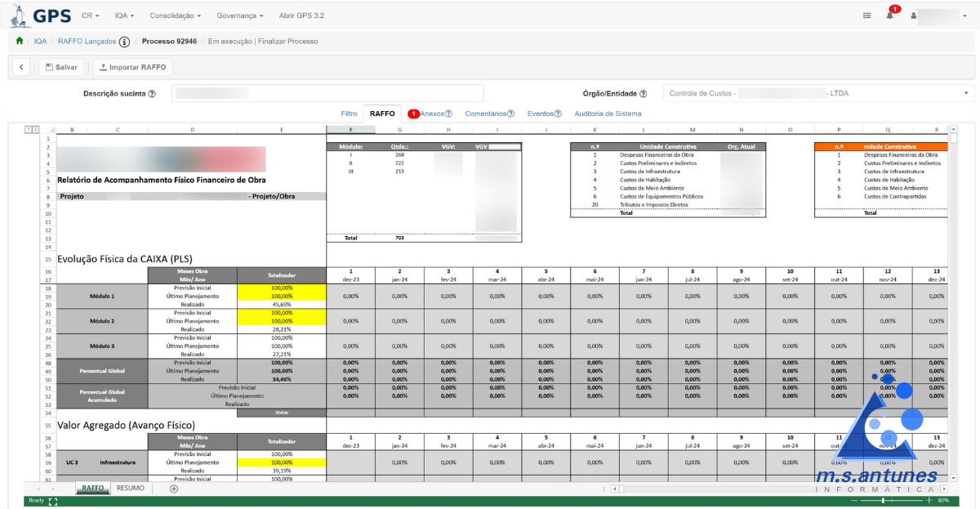
Task: Click the Importar RAFFO button
Action: pos(131,66)
